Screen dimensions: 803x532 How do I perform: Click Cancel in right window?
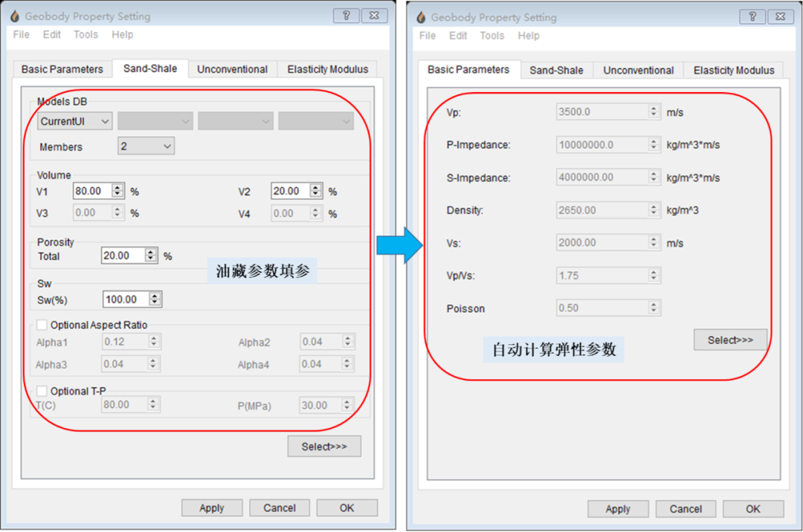point(686,509)
